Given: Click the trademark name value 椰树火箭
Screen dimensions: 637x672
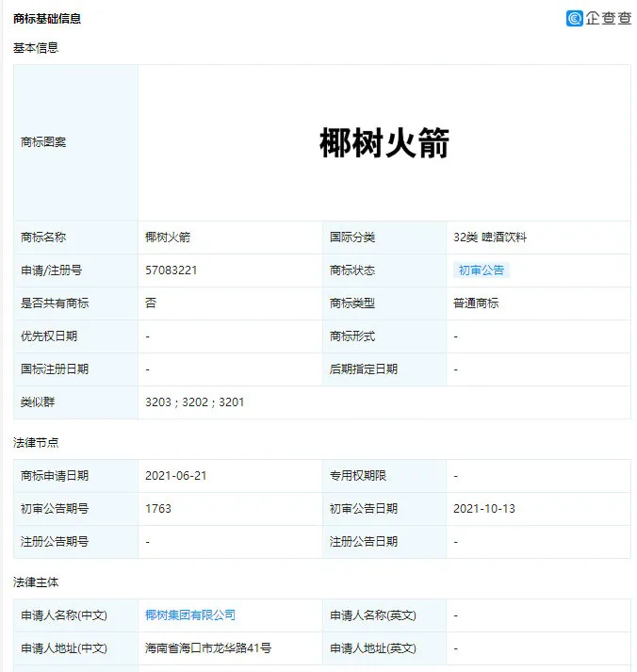Looking at the screenshot, I should pyautogui.click(x=168, y=238).
